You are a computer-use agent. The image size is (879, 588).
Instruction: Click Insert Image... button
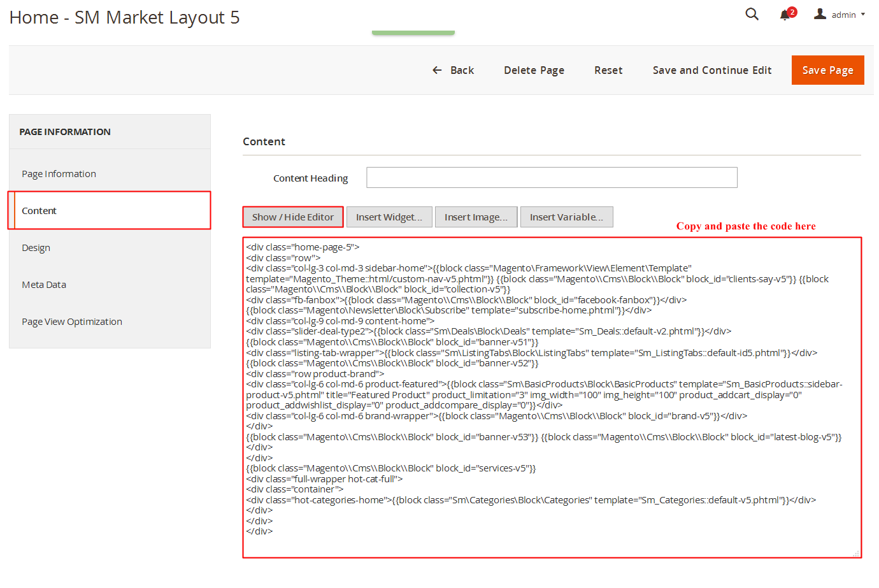pyautogui.click(x=476, y=217)
